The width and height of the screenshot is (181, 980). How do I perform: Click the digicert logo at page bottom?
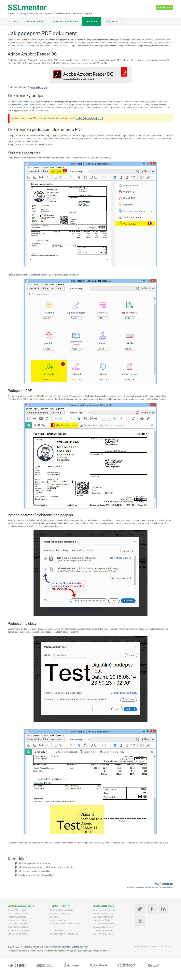127,965
